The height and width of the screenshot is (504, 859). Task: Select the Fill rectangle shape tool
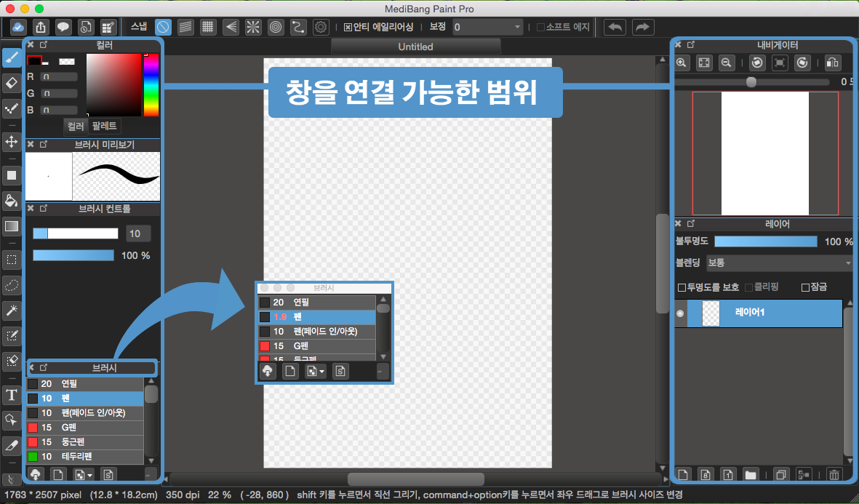point(12,175)
